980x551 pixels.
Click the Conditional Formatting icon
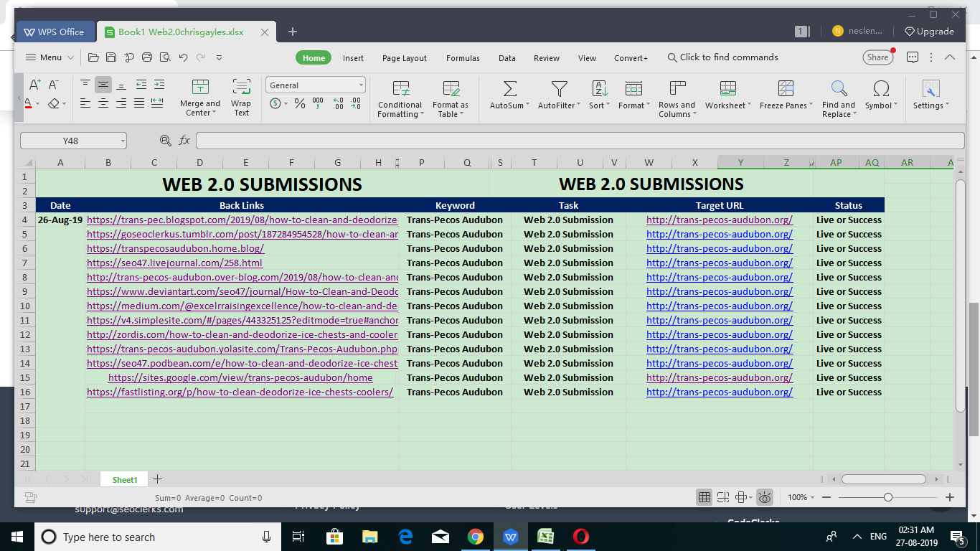[400, 89]
